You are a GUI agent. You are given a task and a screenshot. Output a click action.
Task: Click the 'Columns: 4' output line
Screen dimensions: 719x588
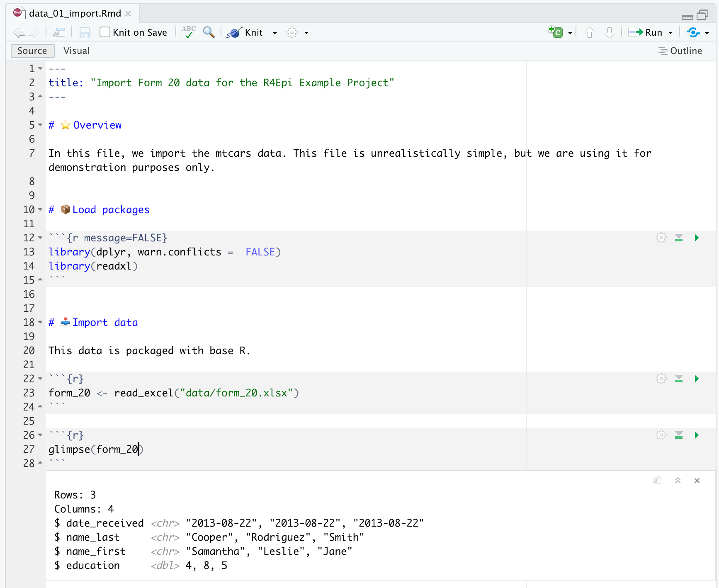(x=84, y=509)
